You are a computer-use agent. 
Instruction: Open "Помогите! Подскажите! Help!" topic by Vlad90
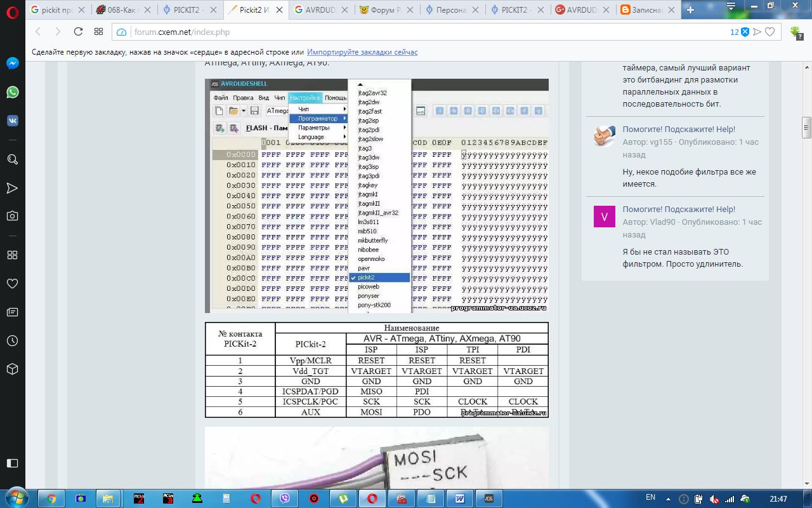679,210
